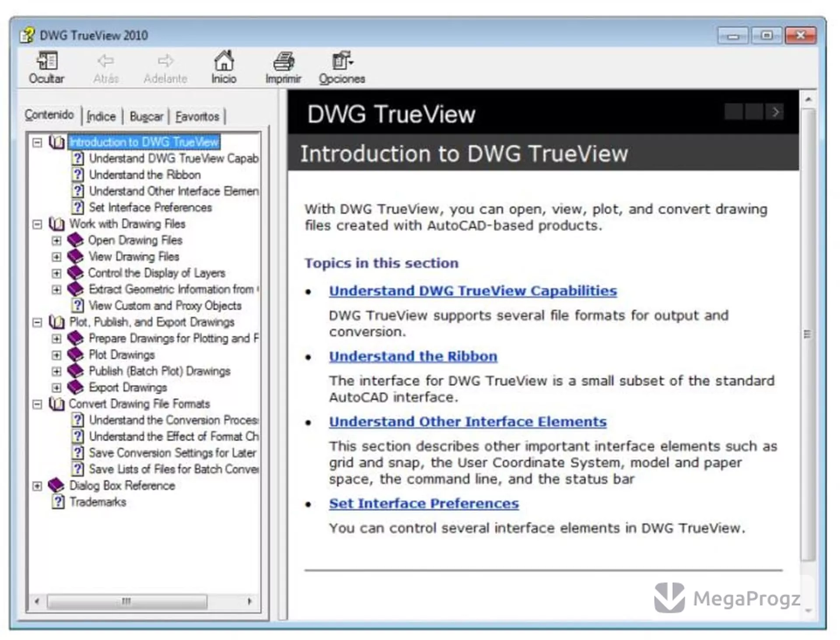
Task: Click the content pane scroll-down arrow
Action: (808, 611)
